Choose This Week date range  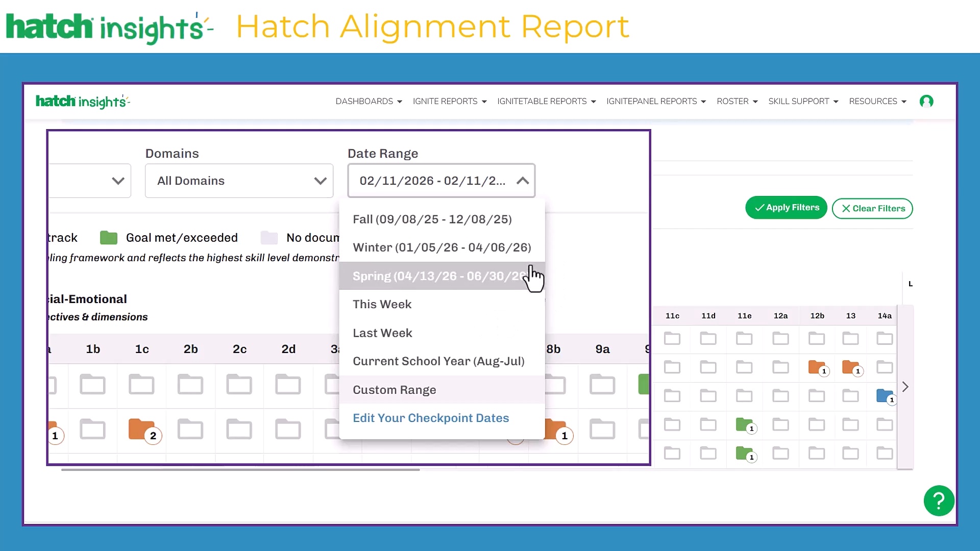click(x=442, y=304)
